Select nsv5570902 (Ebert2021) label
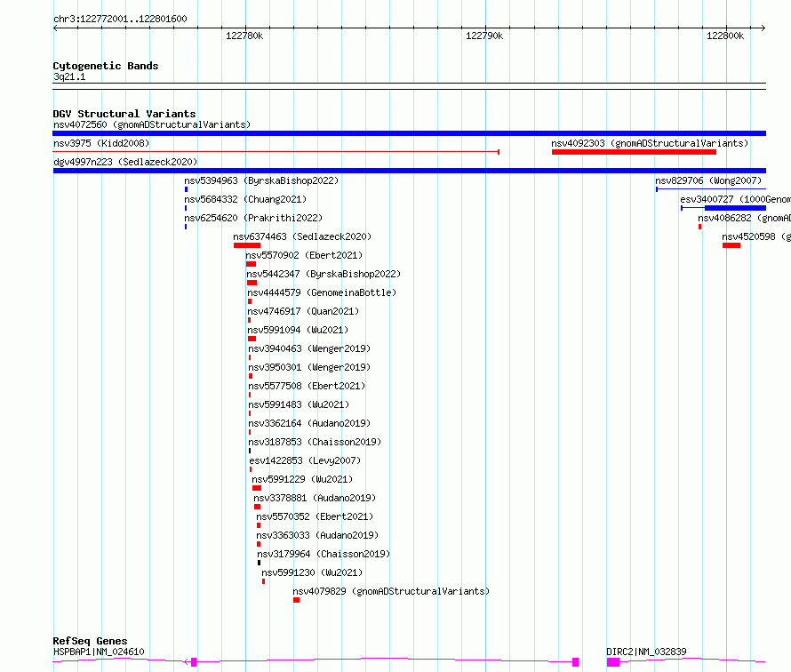This screenshot has width=791, height=672. coord(304,255)
